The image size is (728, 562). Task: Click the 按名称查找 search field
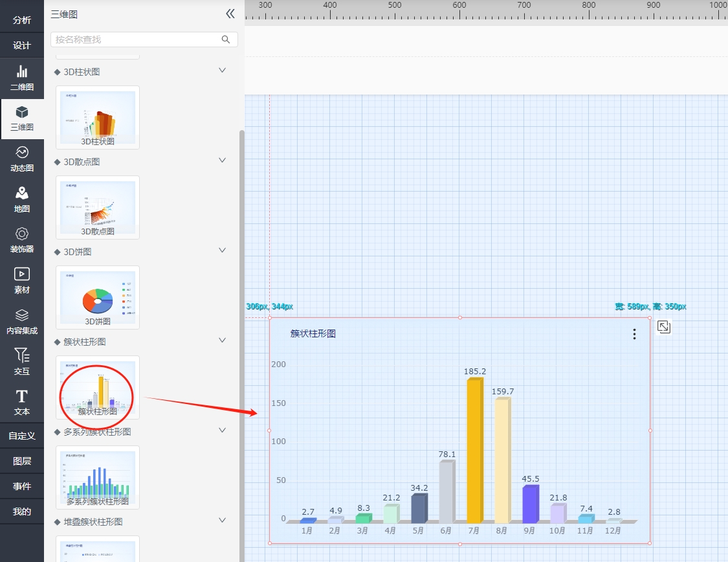137,39
